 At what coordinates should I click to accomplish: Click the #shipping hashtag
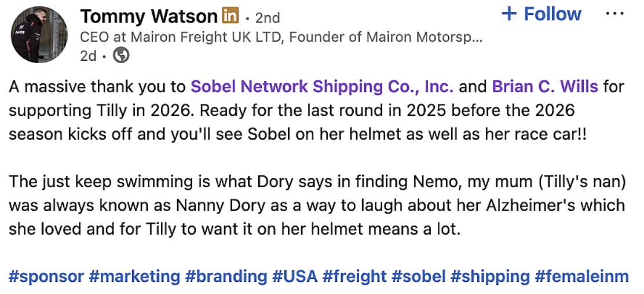tap(490, 276)
